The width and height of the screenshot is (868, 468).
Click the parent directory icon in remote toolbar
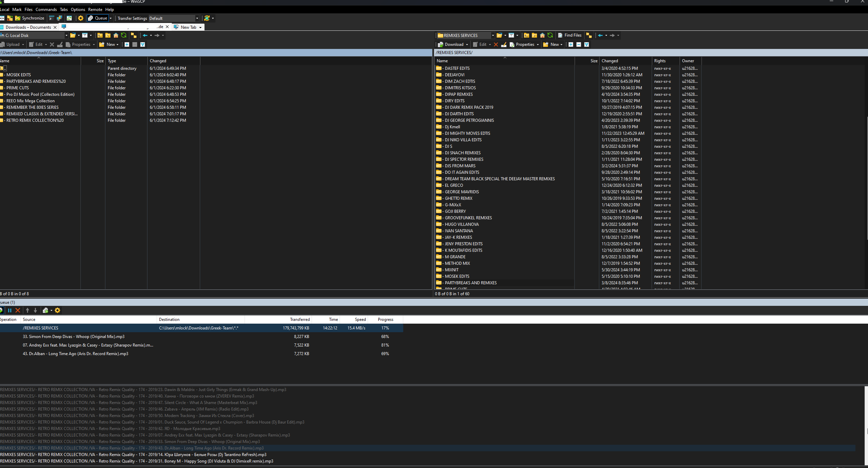[526, 35]
